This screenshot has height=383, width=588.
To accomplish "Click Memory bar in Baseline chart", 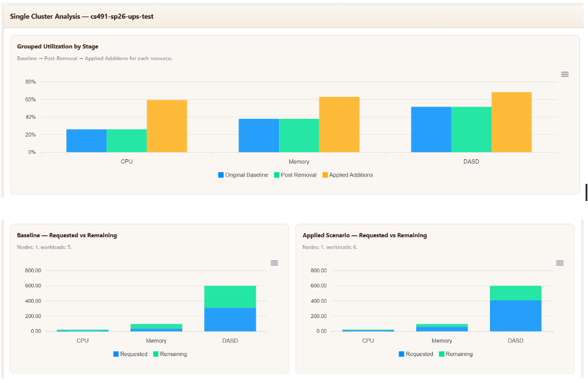I will click(x=156, y=327).
